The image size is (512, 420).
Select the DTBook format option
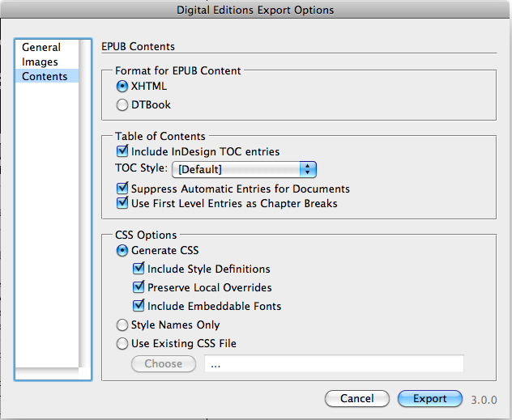coord(122,105)
